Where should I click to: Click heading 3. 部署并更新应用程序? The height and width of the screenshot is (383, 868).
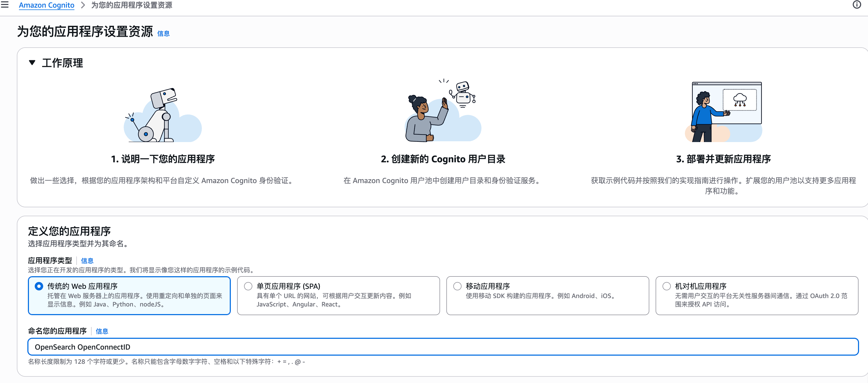coord(723,159)
